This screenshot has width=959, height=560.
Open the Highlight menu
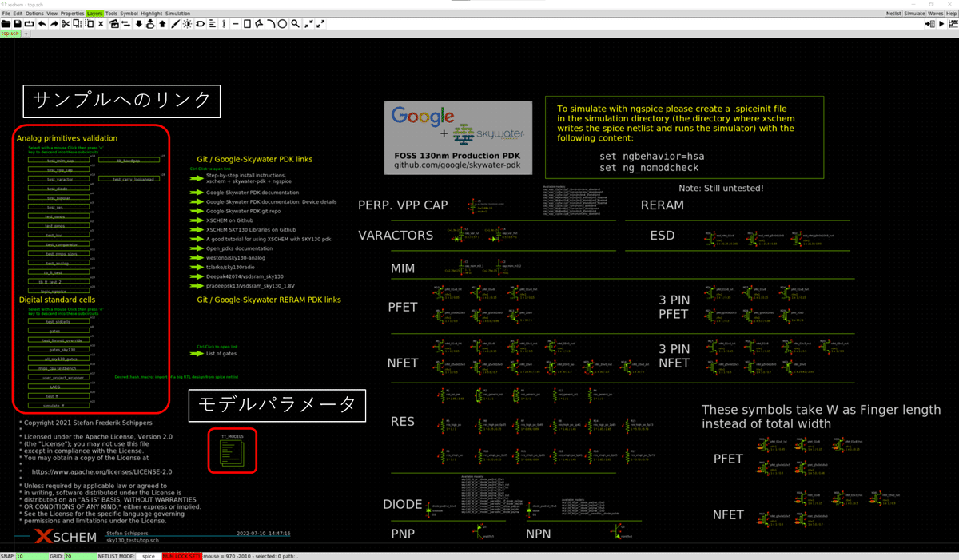point(152,14)
